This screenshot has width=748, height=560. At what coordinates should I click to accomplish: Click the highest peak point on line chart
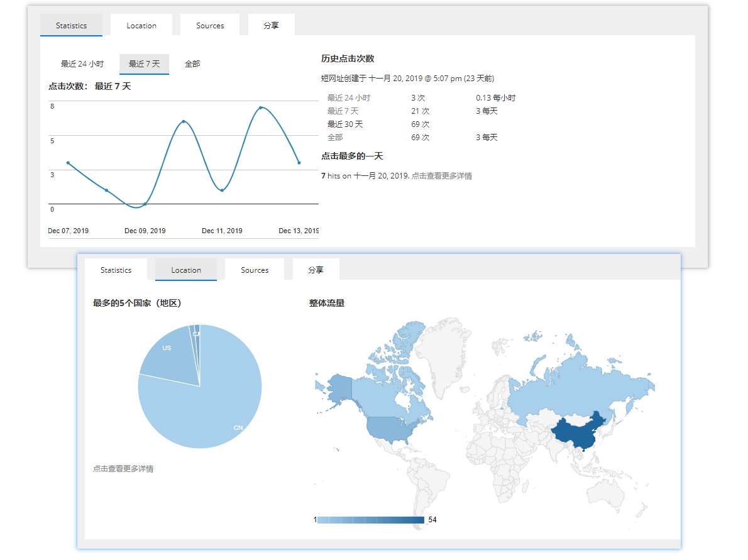click(260, 108)
